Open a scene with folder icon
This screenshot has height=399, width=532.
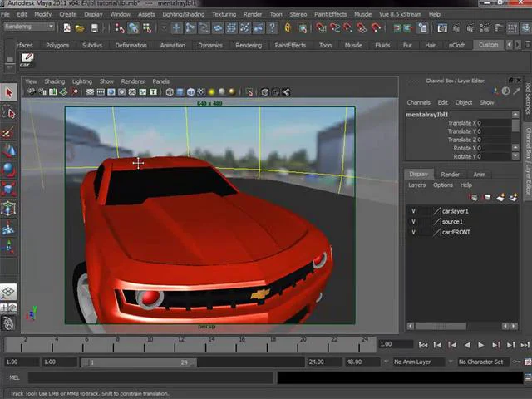[x=80, y=27]
